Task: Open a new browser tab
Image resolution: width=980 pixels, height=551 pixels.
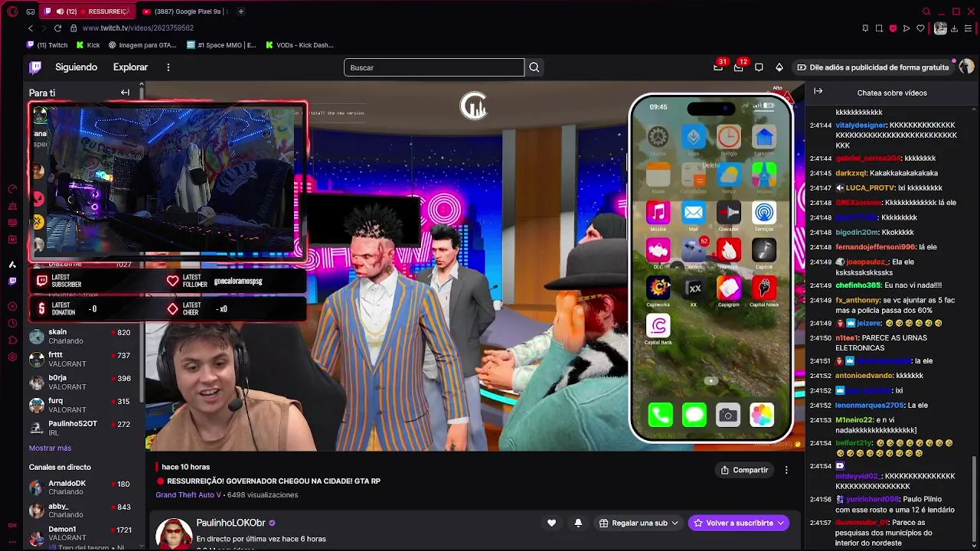Action: [240, 11]
